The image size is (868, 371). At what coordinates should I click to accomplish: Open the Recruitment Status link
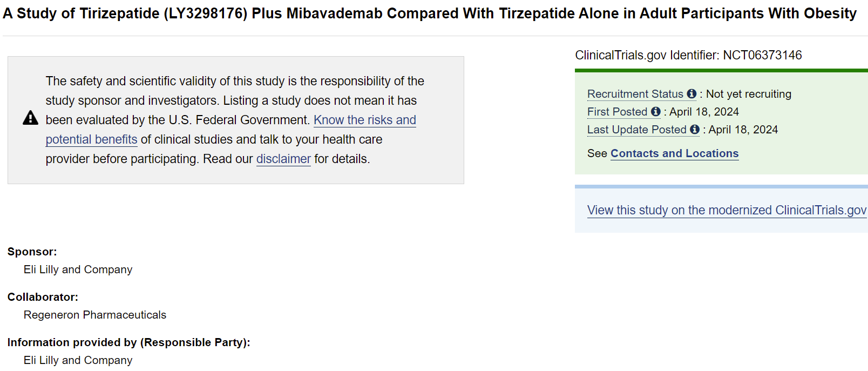coord(635,94)
